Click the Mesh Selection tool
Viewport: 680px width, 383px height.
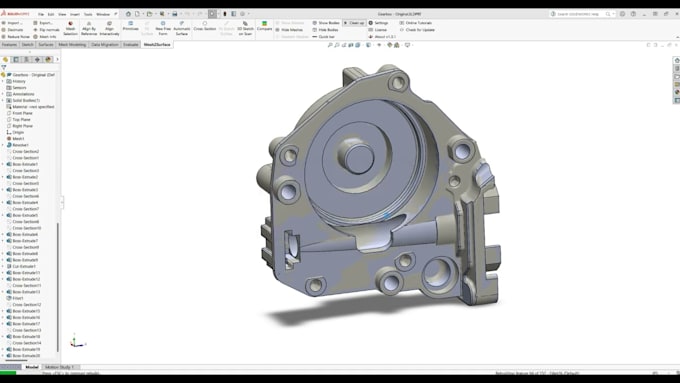(70, 28)
